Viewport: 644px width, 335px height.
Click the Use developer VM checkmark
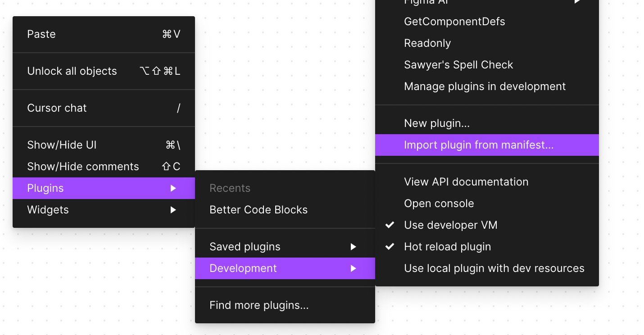click(x=390, y=225)
